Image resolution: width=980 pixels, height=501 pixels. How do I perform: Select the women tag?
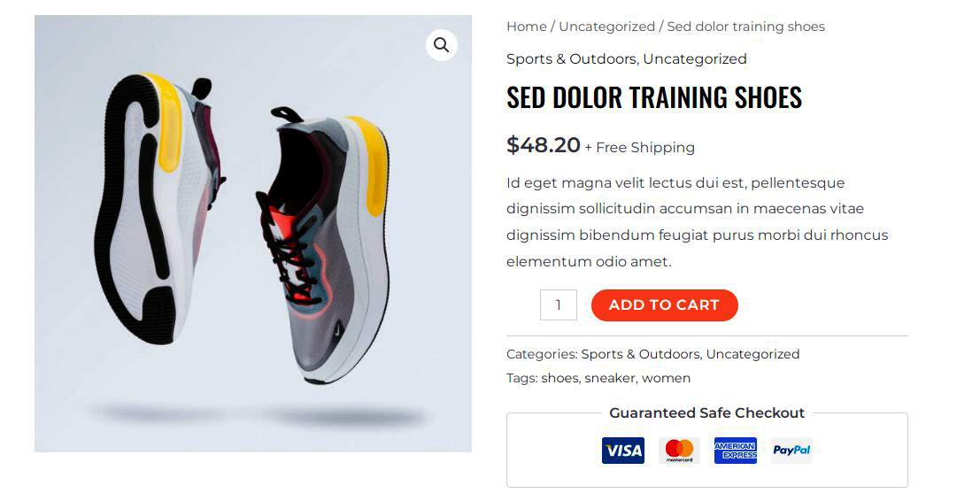tap(667, 378)
